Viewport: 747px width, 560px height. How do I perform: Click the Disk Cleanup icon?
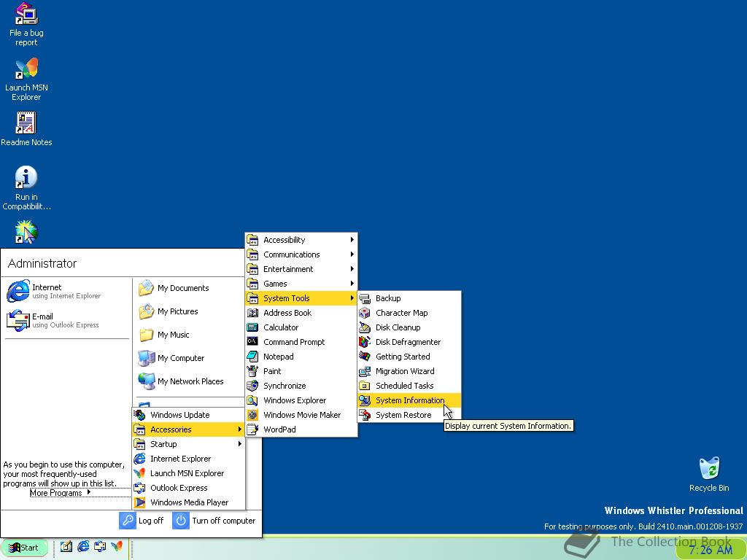tap(365, 327)
